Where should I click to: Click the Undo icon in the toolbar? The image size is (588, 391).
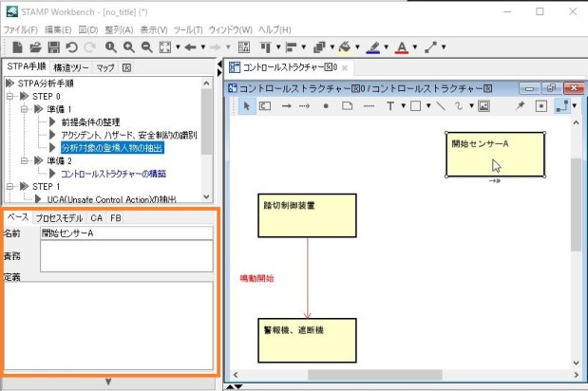tap(72, 47)
